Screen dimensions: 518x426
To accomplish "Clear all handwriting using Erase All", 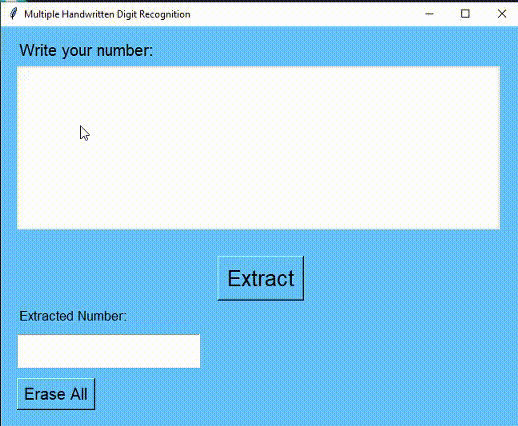I will tap(56, 394).
